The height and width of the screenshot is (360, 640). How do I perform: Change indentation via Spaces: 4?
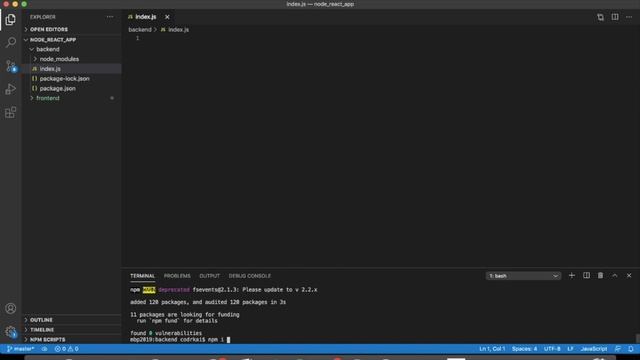[524, 349]
